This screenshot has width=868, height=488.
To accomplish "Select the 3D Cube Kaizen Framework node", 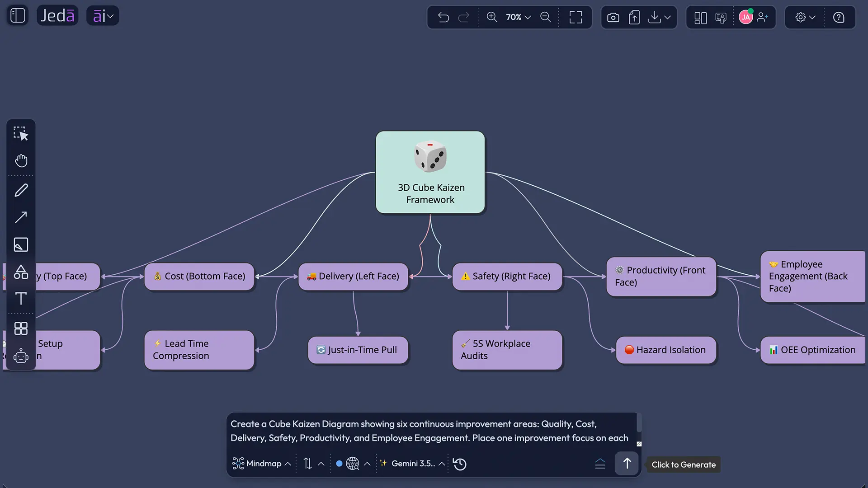I will 430,172.
